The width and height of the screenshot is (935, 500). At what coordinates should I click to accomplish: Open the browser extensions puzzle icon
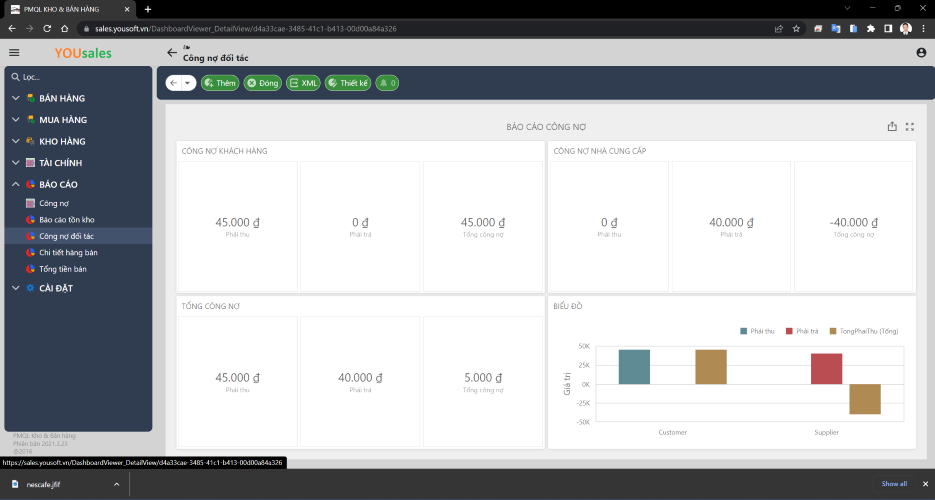(x=871, y=29)
